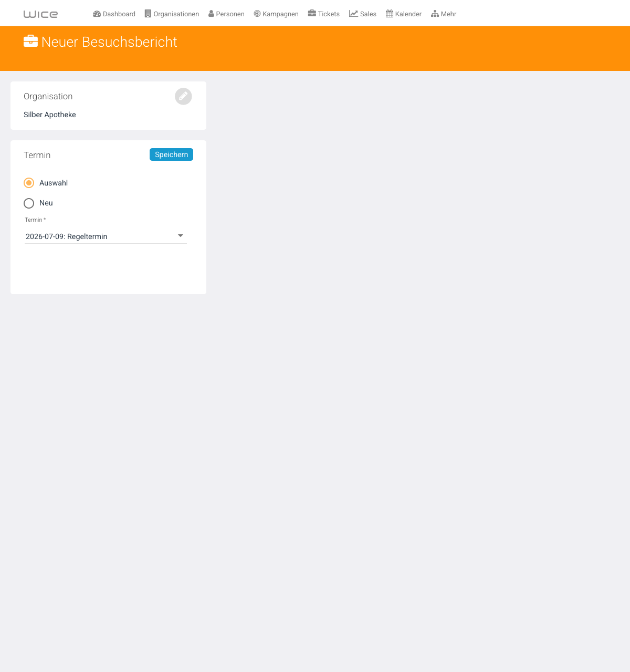Image resolution: width=630 pixels, height=672 pixels.
Task: Click the Silber Apotheke organisation name
Action: [x=50, y=115]
